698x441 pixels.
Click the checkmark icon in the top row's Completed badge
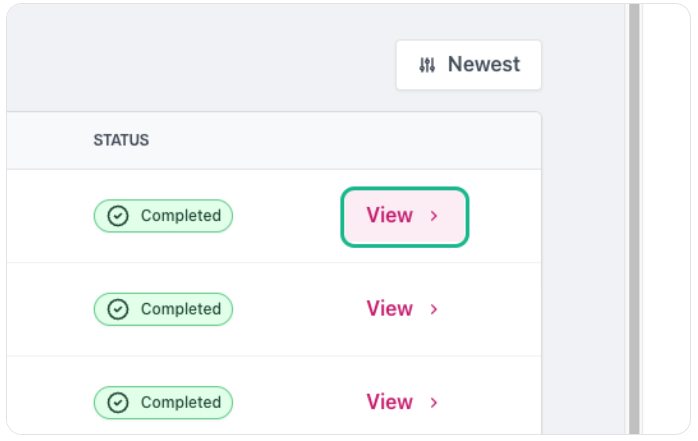coord(118,216)
